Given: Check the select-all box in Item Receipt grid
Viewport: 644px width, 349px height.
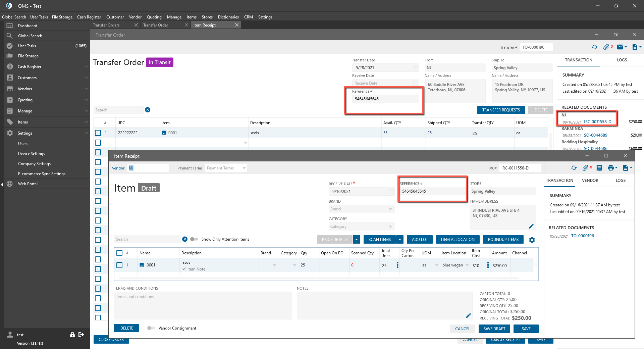Looking at the screenshot, I should tap(119, 253).
